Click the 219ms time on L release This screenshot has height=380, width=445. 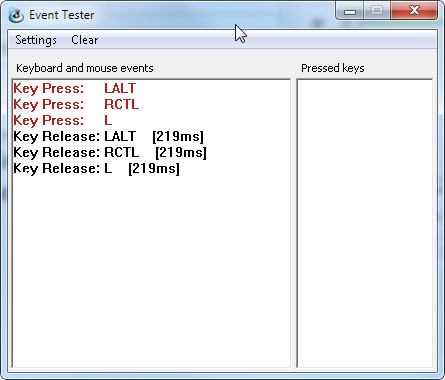[x=154, y=168]
